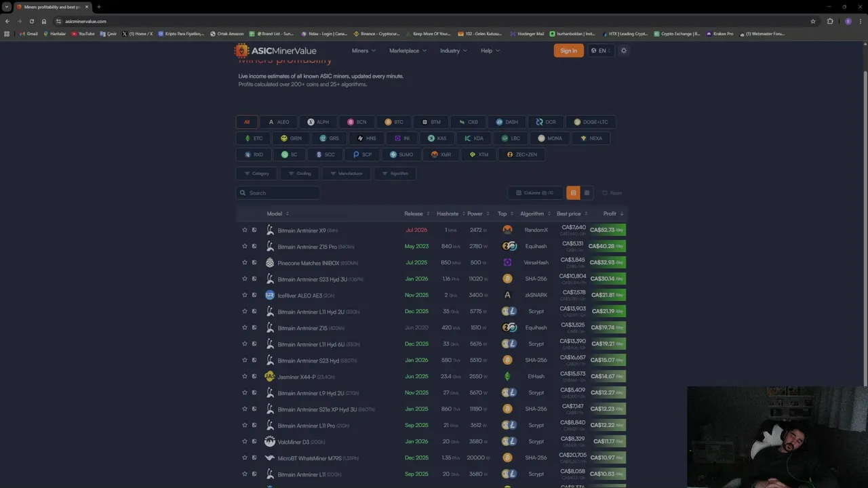Click the Monero coin icon in X9 row
Viewport: 868px width, 488px height.
tap(507, 230)
